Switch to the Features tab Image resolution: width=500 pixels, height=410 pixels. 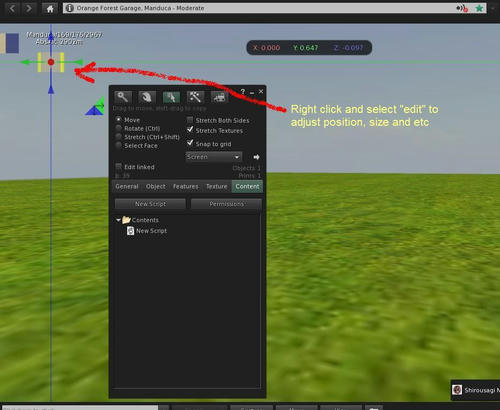pyautogui.click(x=186, y=186)
